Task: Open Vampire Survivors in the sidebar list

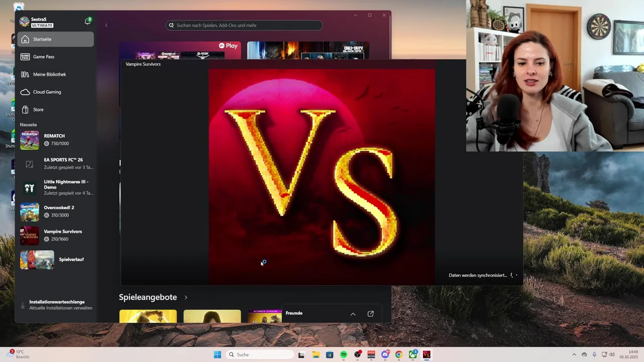Action: click(56, 235)
